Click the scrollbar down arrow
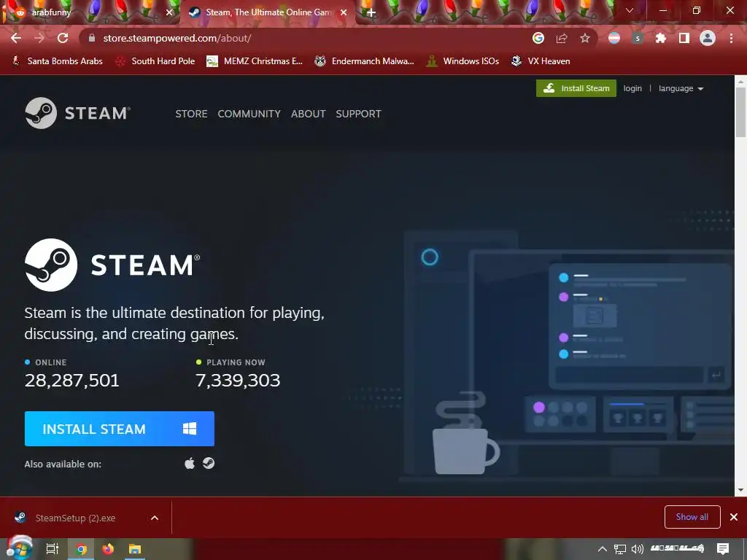 pos(741,490)
